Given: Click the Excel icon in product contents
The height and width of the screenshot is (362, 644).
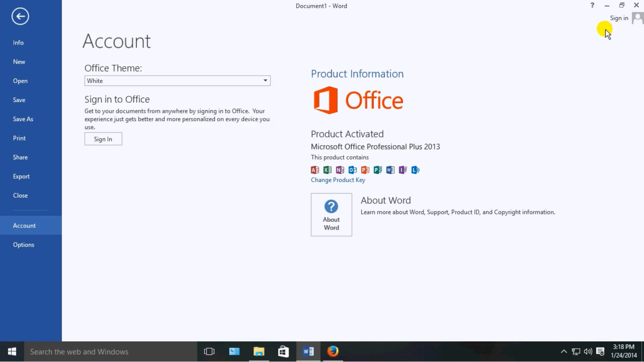Looking at the screenshot, I should (327, 170).
